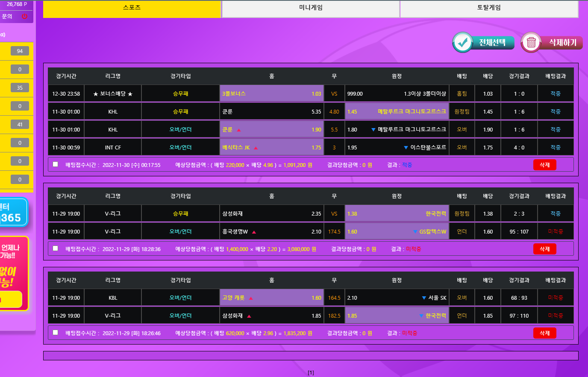The height and width of the screenshot is (377, 588).
Task: Click the red icon beside 문의
Action: (x=24, y=16)
